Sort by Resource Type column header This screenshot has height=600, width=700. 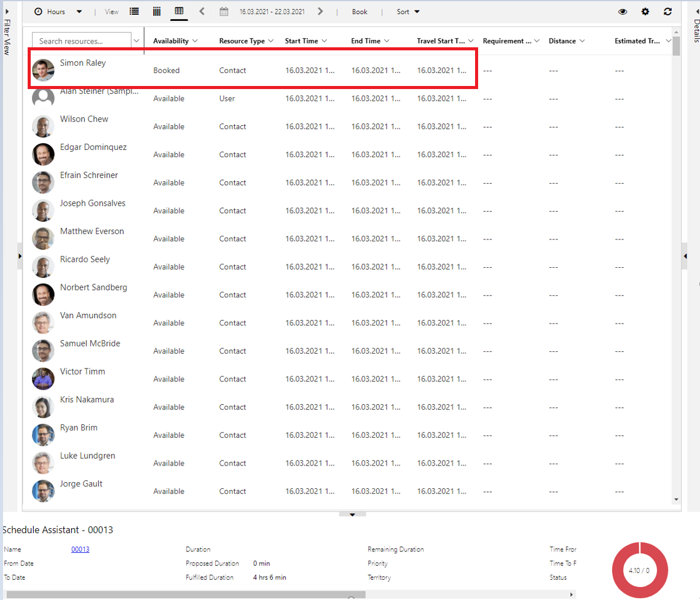246,41
